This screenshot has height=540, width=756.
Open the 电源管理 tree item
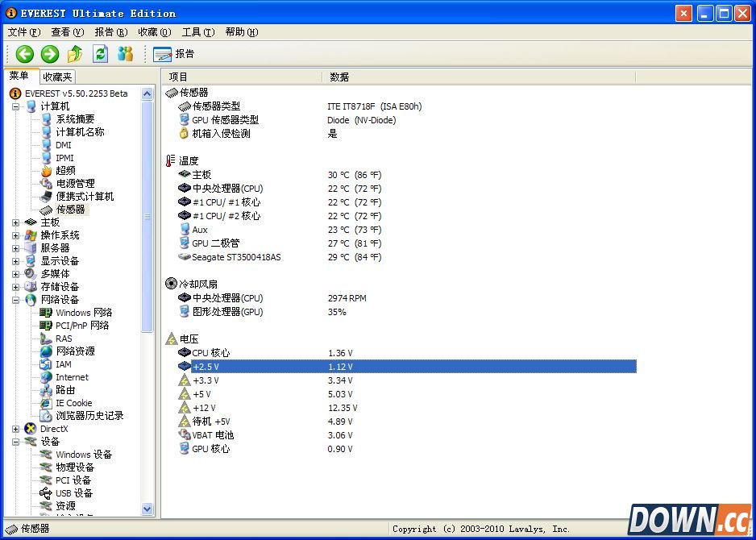[x=75, y=184]
